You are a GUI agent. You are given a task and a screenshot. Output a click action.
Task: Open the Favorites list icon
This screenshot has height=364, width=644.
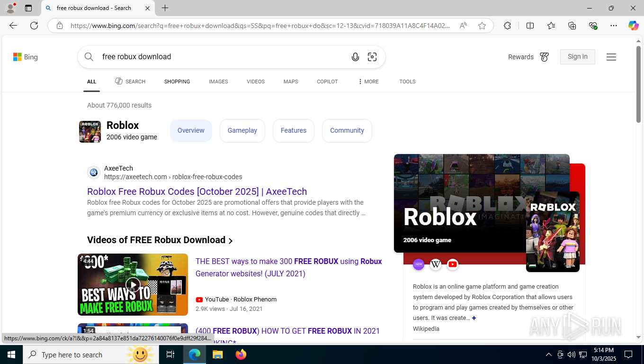[x=551, y=26]
